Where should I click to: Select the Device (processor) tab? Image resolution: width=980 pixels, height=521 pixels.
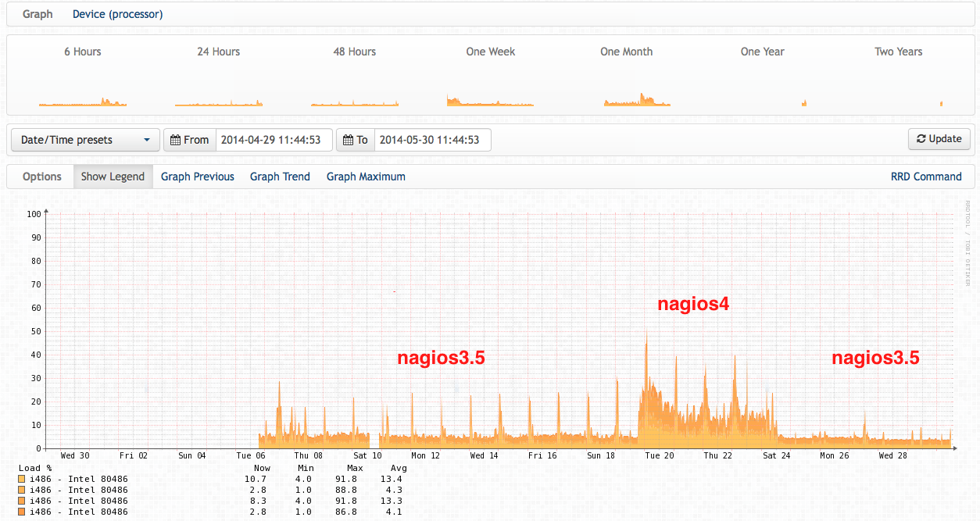coord(118,14)
